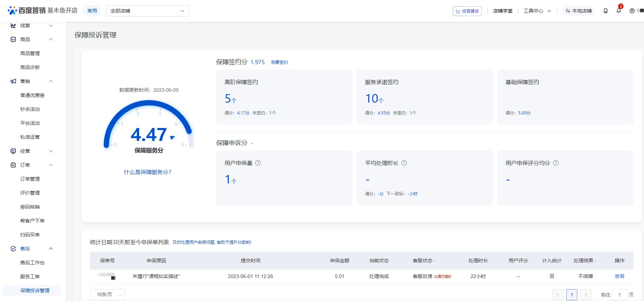Expand the 工具中心 dropdown menu
Image resolution: width=644 pixels, height=301 pixels.
(537, 11)
